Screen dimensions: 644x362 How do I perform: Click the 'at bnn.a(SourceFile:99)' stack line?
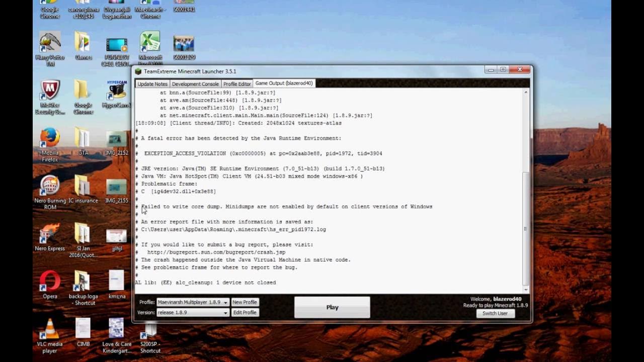coord(217,93)
